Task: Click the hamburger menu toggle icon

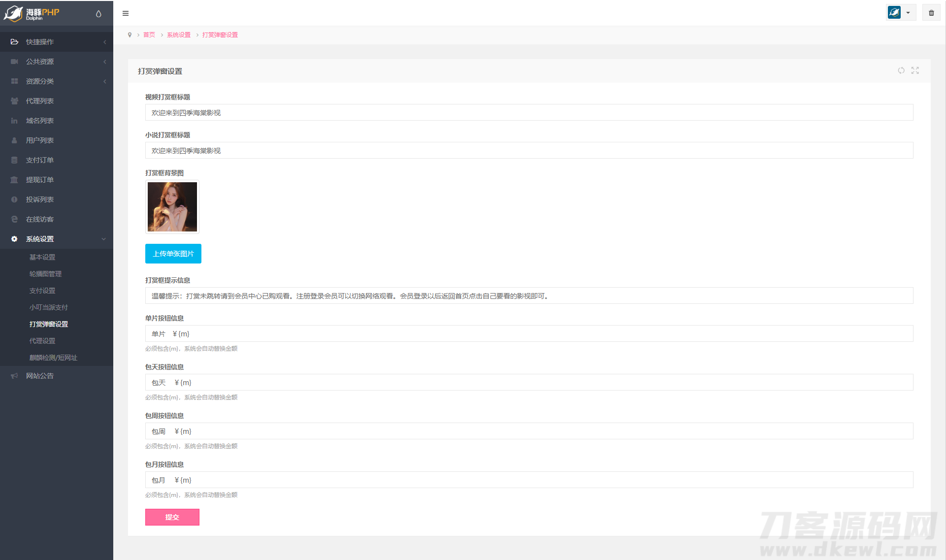Action: [x=126, y=13]
